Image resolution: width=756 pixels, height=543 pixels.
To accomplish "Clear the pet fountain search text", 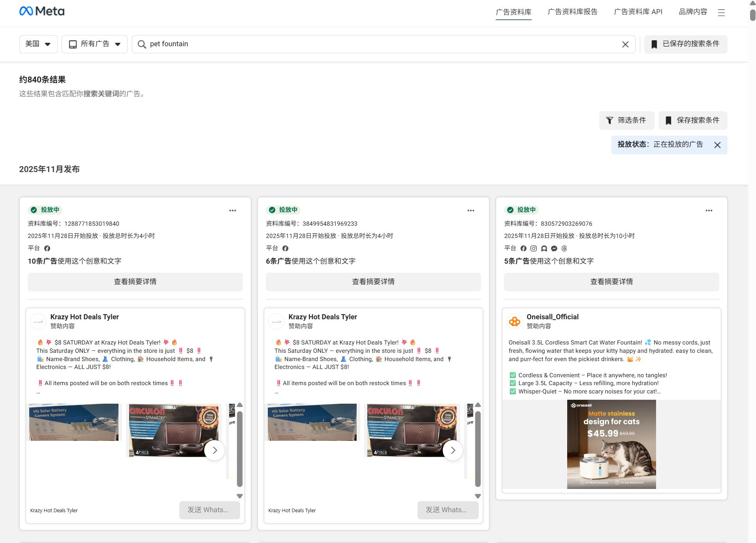I will click(625, 44).
